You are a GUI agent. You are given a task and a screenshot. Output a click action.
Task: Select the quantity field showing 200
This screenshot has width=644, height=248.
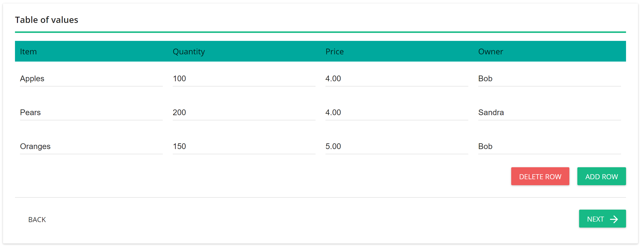coord(244,113)
